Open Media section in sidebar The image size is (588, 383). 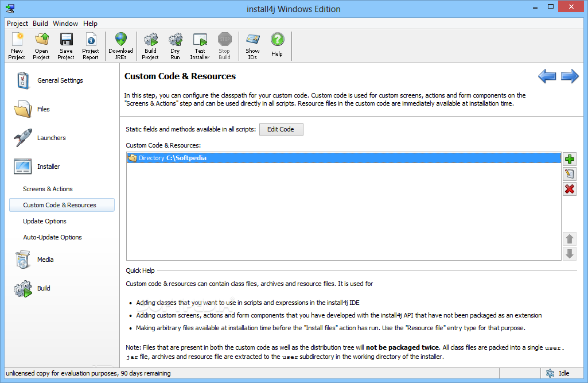tap(34, 260)
